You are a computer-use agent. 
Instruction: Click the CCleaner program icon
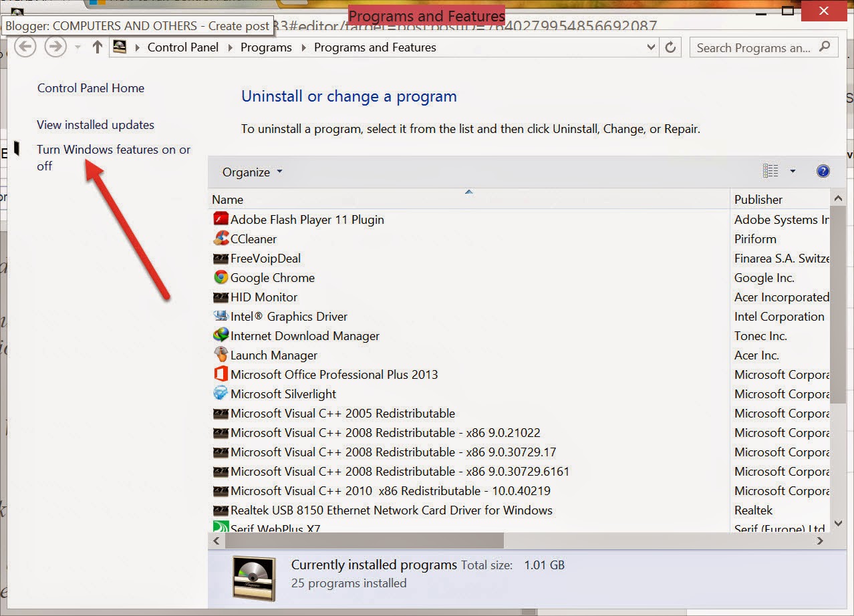coord(221,239)
